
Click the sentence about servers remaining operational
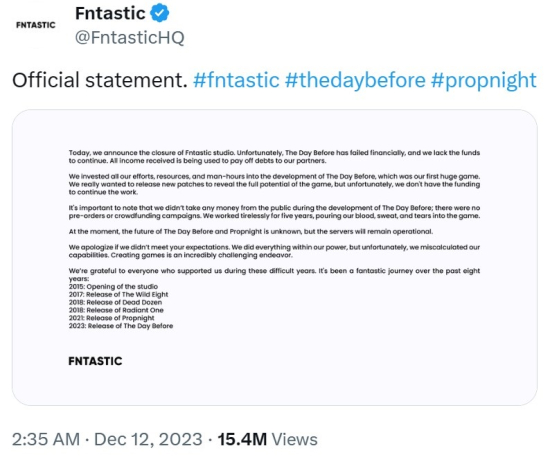(x=251, y=231)
